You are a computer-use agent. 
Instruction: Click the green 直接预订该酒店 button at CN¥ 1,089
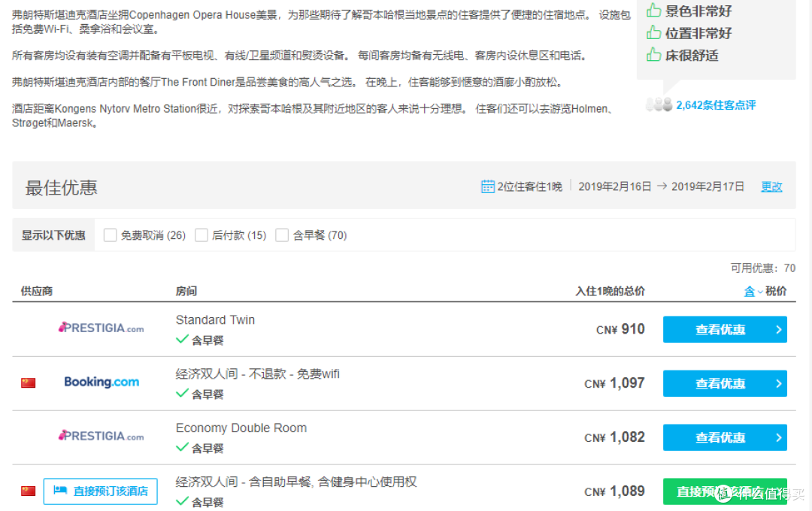pos(725,491)
